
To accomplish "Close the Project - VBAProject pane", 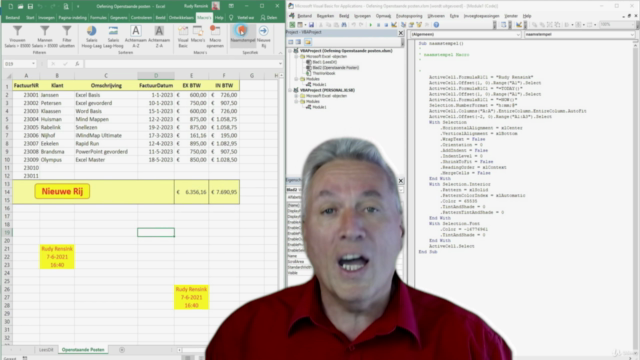I will click(400, 33).
